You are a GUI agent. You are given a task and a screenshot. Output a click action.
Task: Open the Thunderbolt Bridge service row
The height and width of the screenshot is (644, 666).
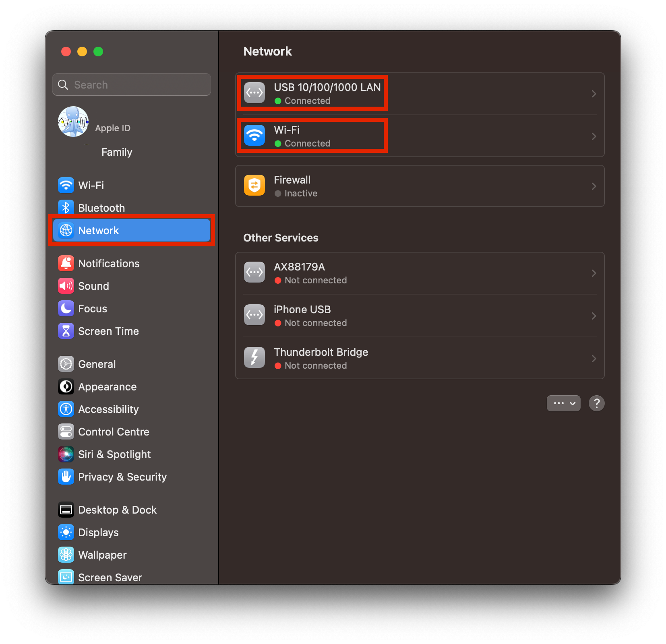pos(419,358)
